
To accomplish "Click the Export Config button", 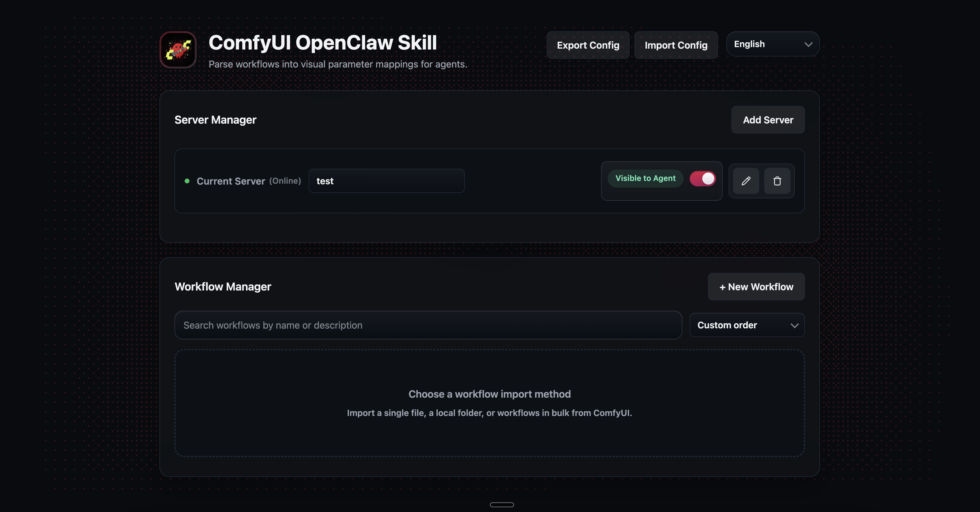I will coord(588,45).
